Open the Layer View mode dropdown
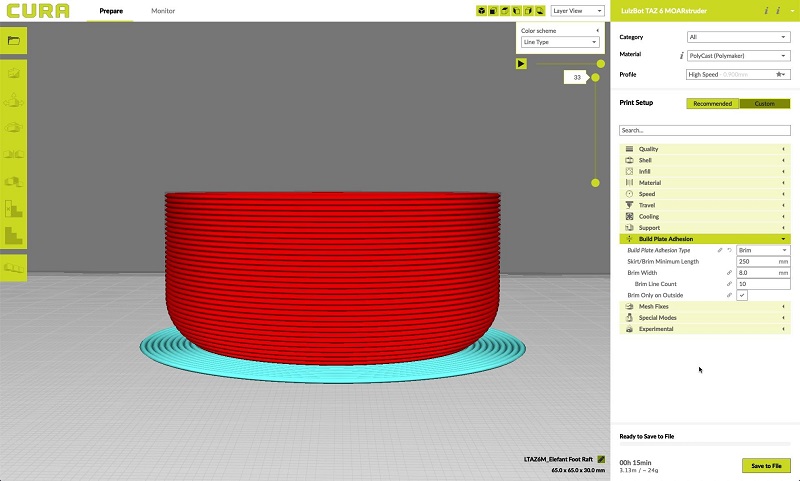This screenshot has width=800, height=481. pos(579,11)
